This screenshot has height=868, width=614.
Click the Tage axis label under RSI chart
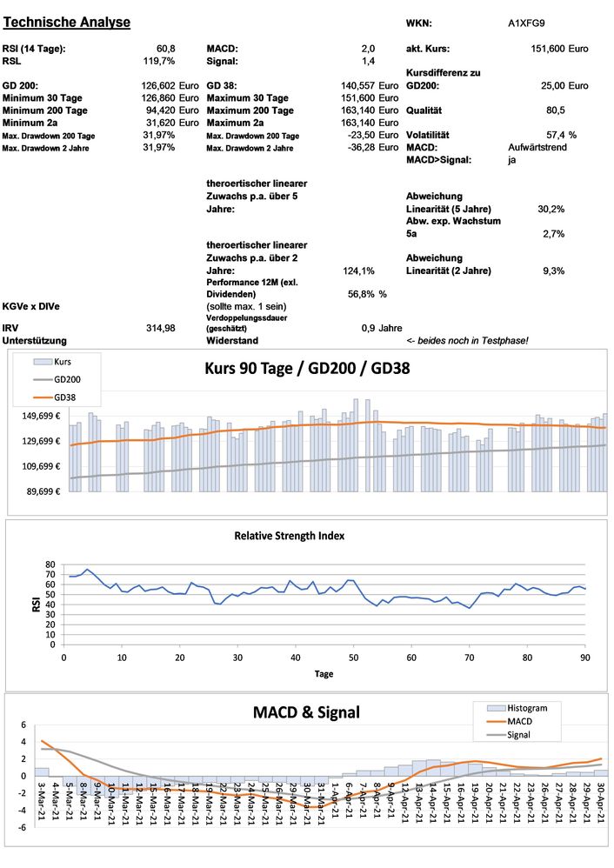(324, 672)
